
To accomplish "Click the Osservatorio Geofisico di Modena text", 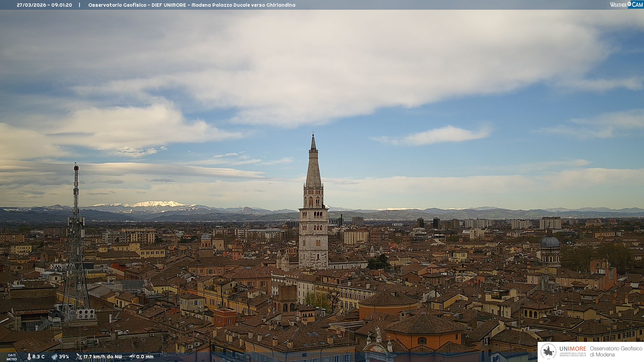I will click(616, 351).
